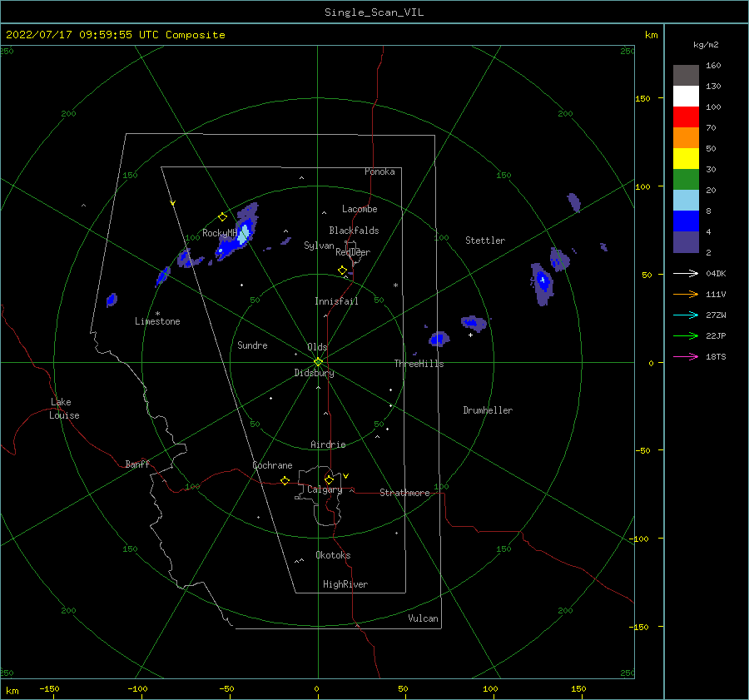This screenshot has width=749, height=700.
Task: Click the Banff label
Action: point(137,464)
